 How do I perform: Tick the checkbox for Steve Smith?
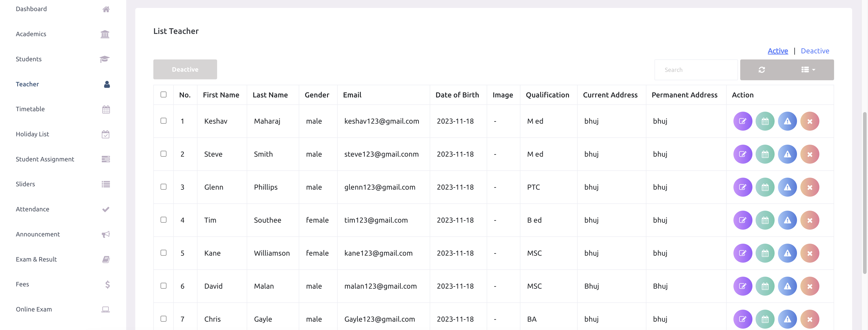tap(164, 154)
